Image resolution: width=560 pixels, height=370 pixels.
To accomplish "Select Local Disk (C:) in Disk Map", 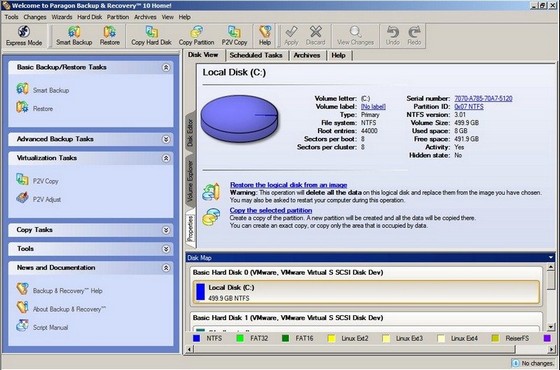I will coord(366,292).
